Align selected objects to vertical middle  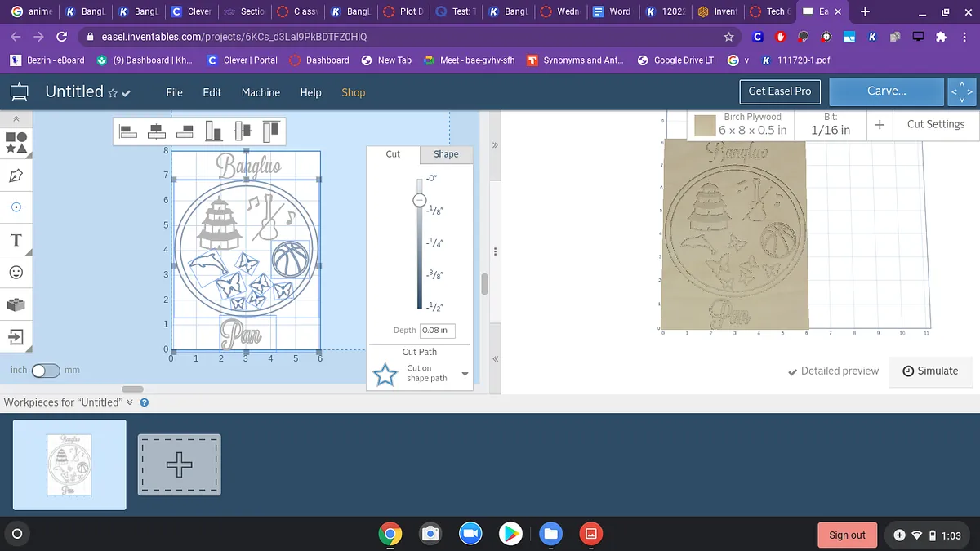point(243,130)
